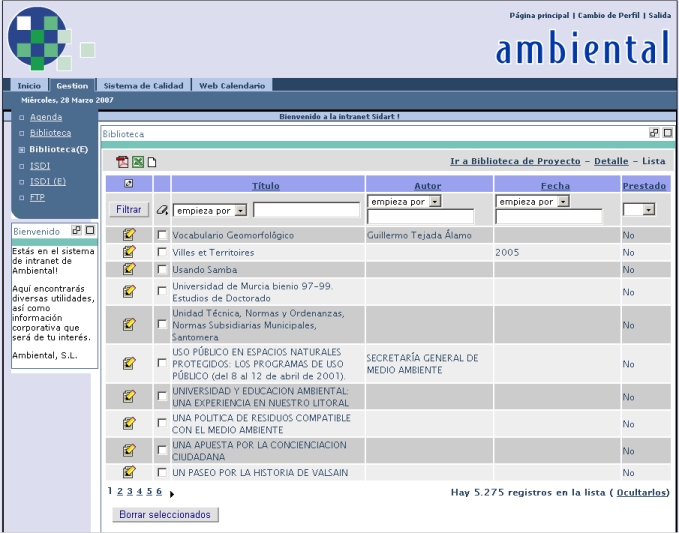Go to page 2 of the list

120,491
